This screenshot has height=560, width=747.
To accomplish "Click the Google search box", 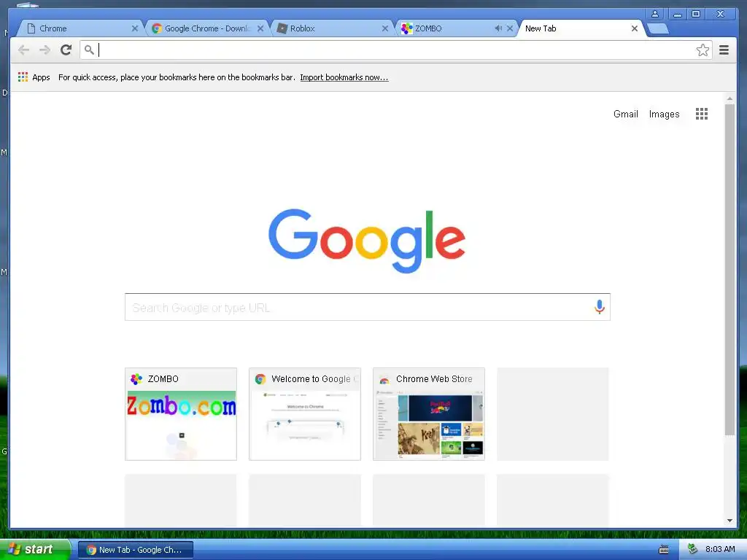I will coord(368,307).
